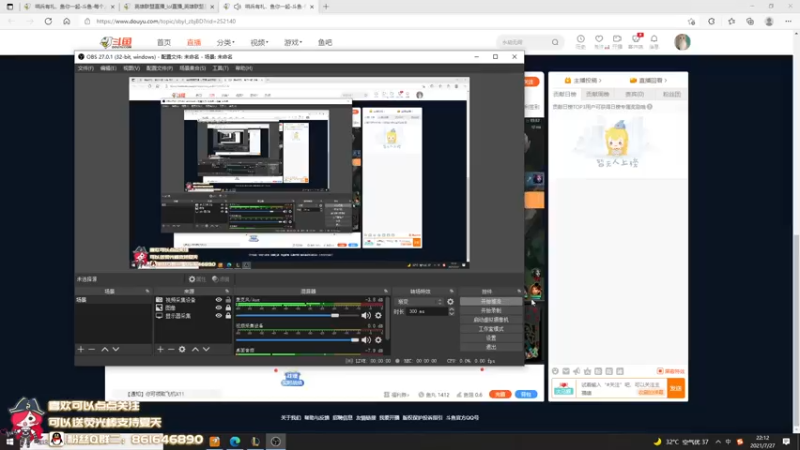Pop out the Scenes dock panel
This screenshot has height=450, width=800.
147,291
